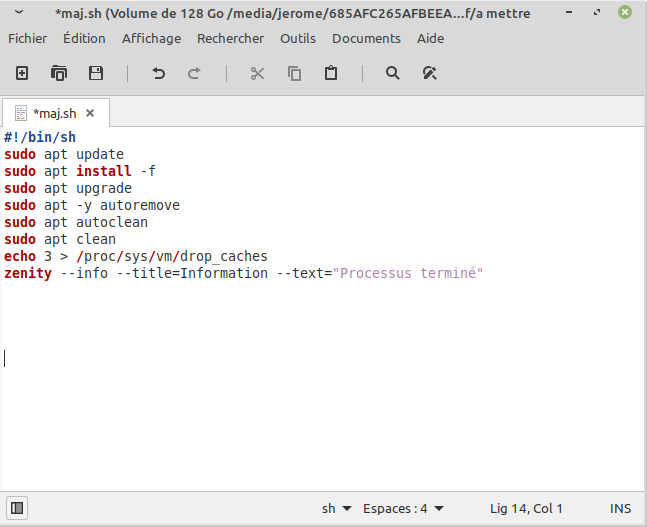The image size is (647, 527).
Task: Undo the last edit with the arrow icon
Action: pyautogui.click(x=158, y=73)
